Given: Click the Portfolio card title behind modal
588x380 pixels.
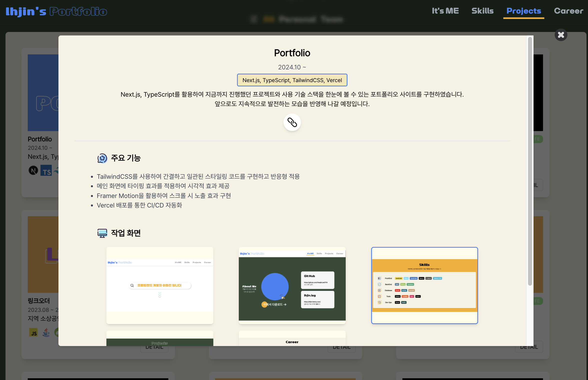Looking at the screenshot, I should (x=40, y=139).
